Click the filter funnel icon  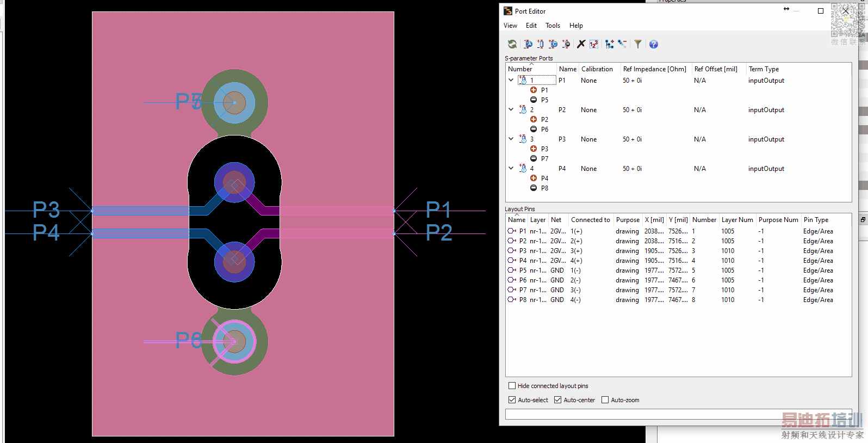pos(638,44)
